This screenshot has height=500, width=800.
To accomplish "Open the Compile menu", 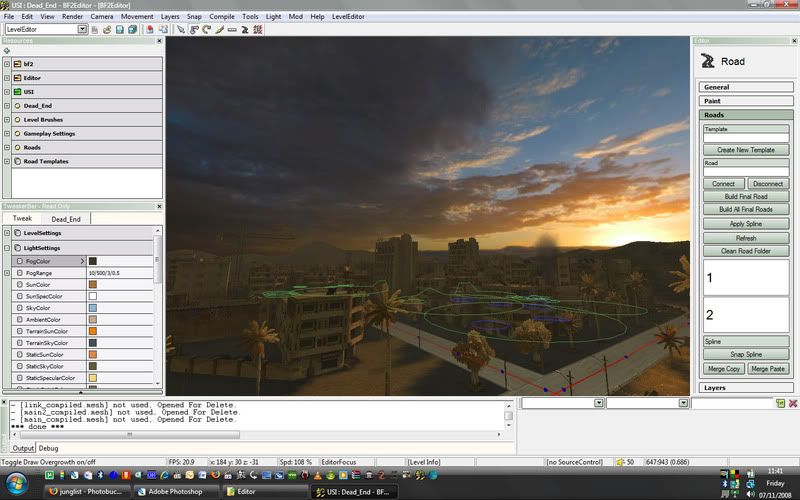I will (222, 16).
